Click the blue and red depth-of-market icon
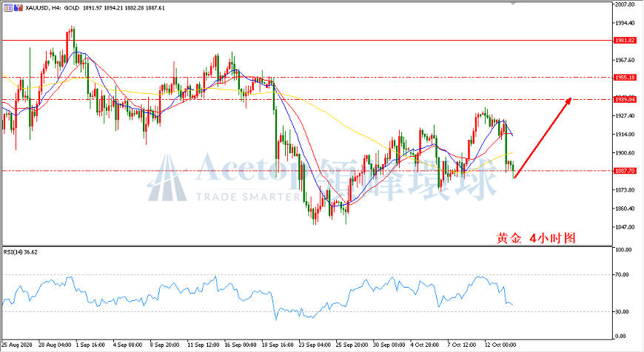 pyautogui.click(x=19, y=7)
